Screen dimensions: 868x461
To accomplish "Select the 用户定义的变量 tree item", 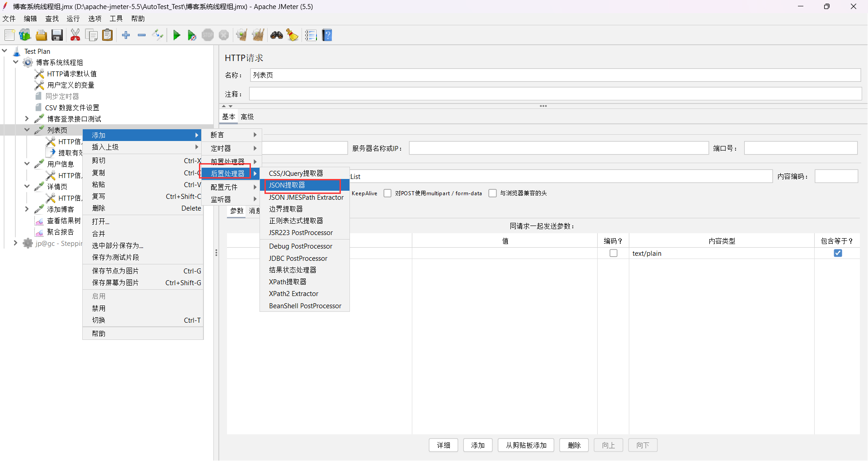I will point(71,85).
